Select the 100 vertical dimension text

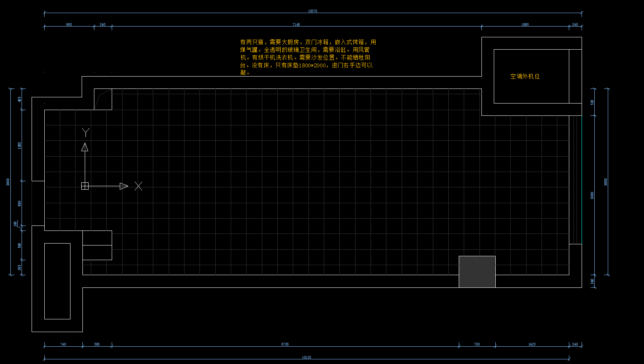tap(15, 224)
